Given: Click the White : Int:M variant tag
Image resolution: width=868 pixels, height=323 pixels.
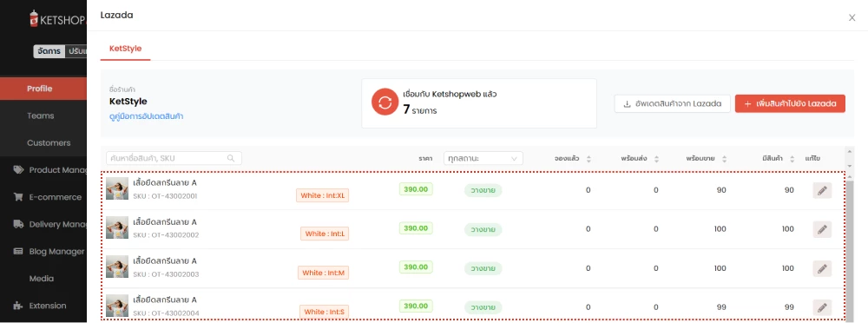Looking at the screenshot, I should 323,273.
